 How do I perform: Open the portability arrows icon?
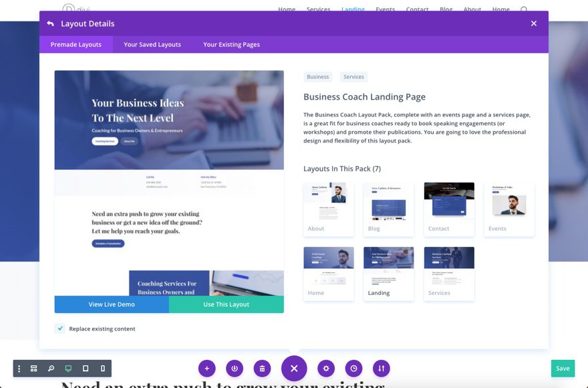tap(381, 368)
